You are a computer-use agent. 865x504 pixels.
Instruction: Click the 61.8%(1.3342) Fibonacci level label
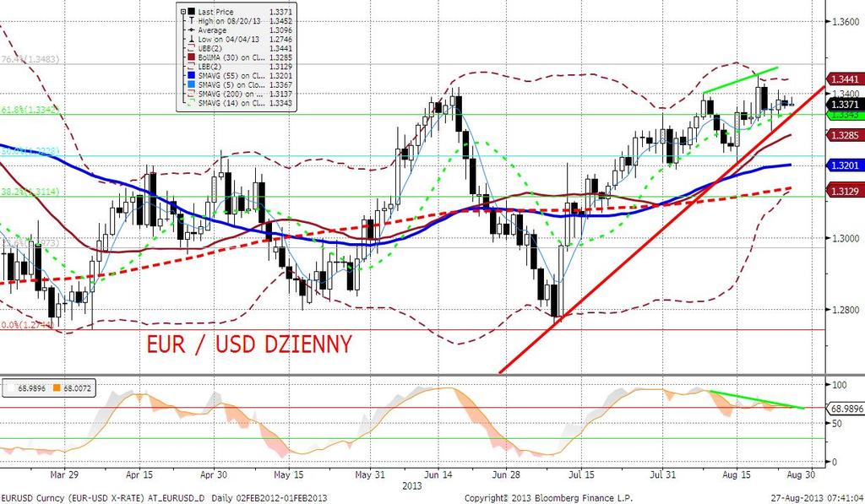pos(30,111)
